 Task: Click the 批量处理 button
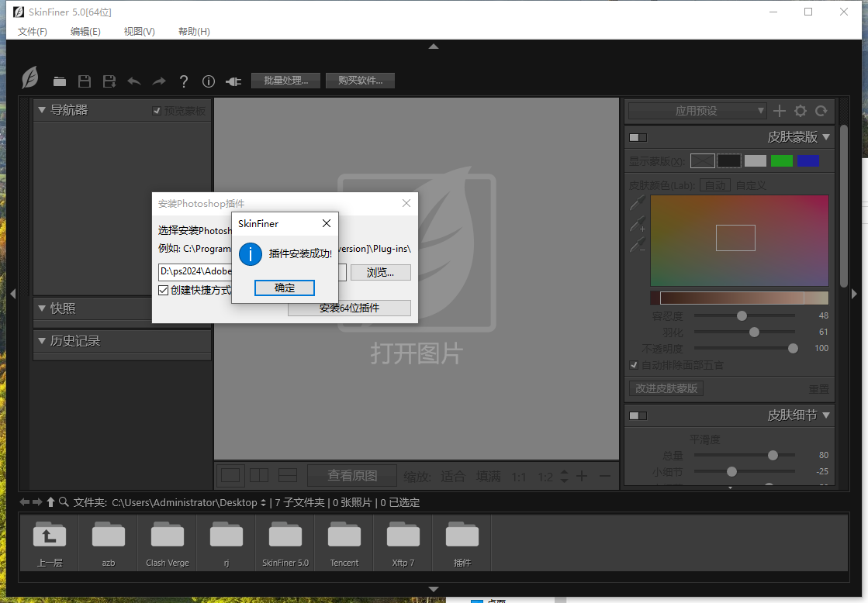[x=285, y=81]
